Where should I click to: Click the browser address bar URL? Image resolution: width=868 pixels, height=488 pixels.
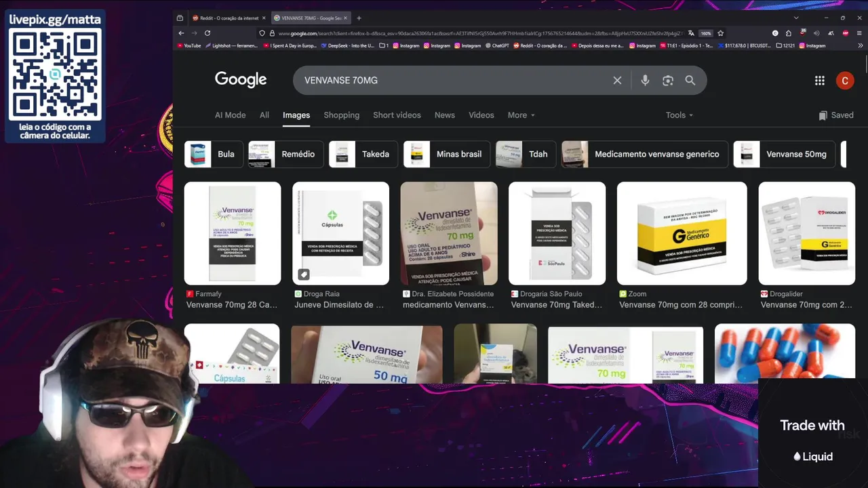tap(480, 33)
